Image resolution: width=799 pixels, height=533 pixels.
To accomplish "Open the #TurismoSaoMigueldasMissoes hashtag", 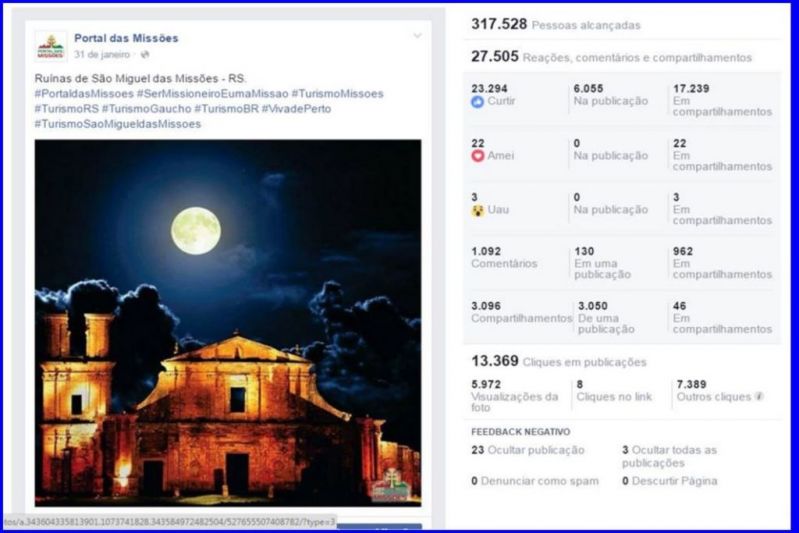I will [117, 124].
